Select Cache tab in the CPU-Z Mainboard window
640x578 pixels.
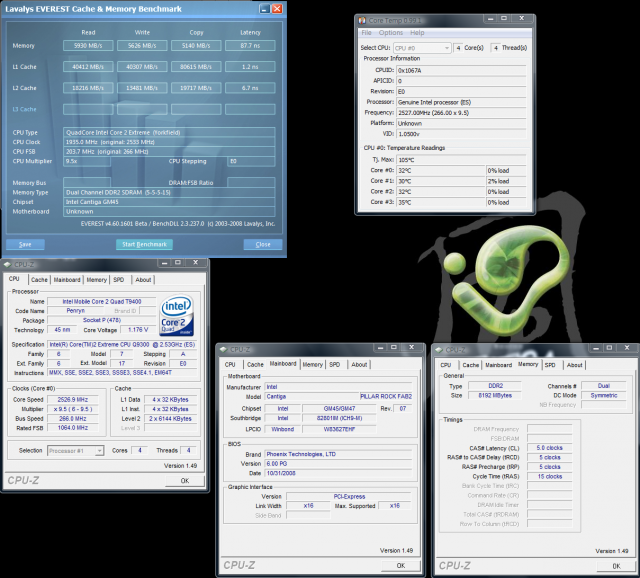point(255,365)
